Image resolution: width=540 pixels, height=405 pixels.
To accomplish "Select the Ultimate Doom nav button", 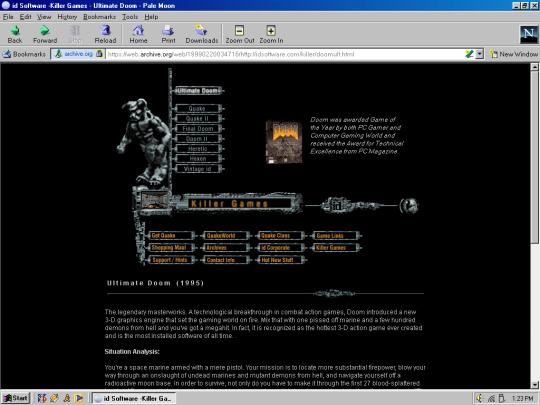I will (198, 91).
